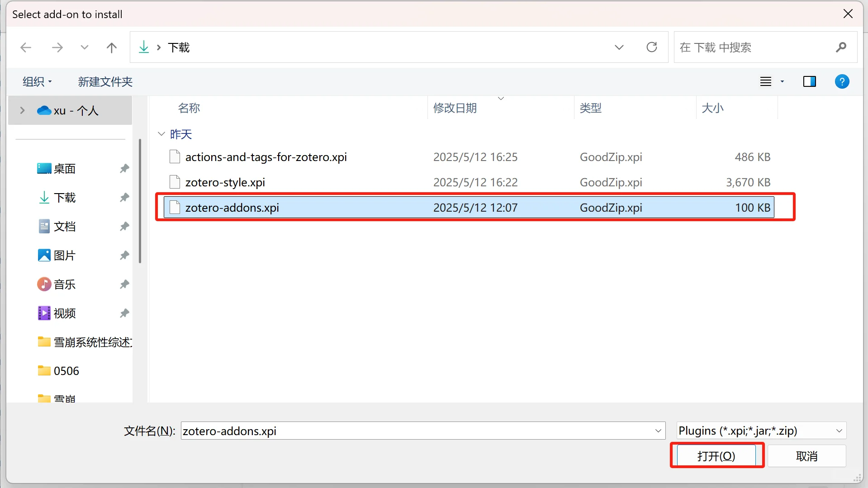Unpin 视频 using its pin icon
The width and height of the screenshot is (868, 488).
pyautogui.click(x=124, y=313)
